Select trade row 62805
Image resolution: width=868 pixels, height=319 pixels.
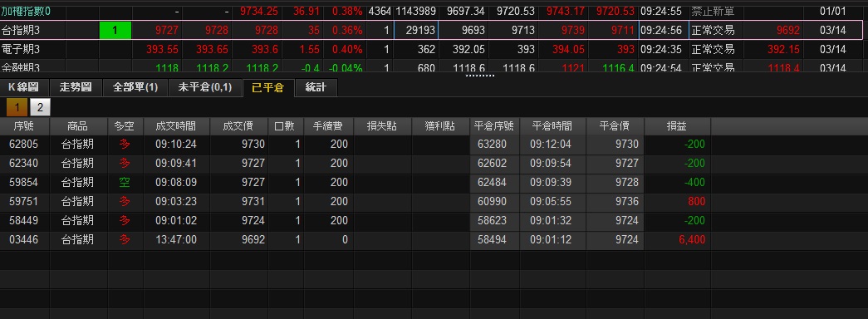[x=434, y=145]
